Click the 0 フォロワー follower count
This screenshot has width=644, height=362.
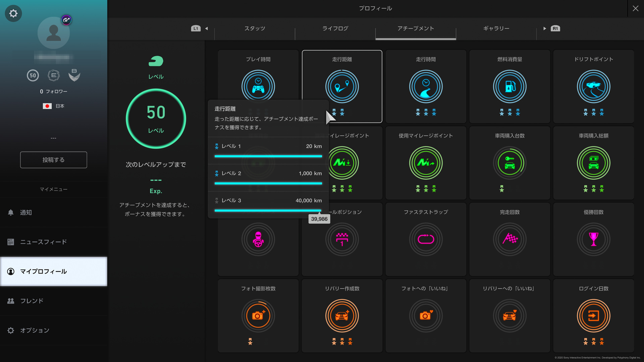click(x=54, y=92)
